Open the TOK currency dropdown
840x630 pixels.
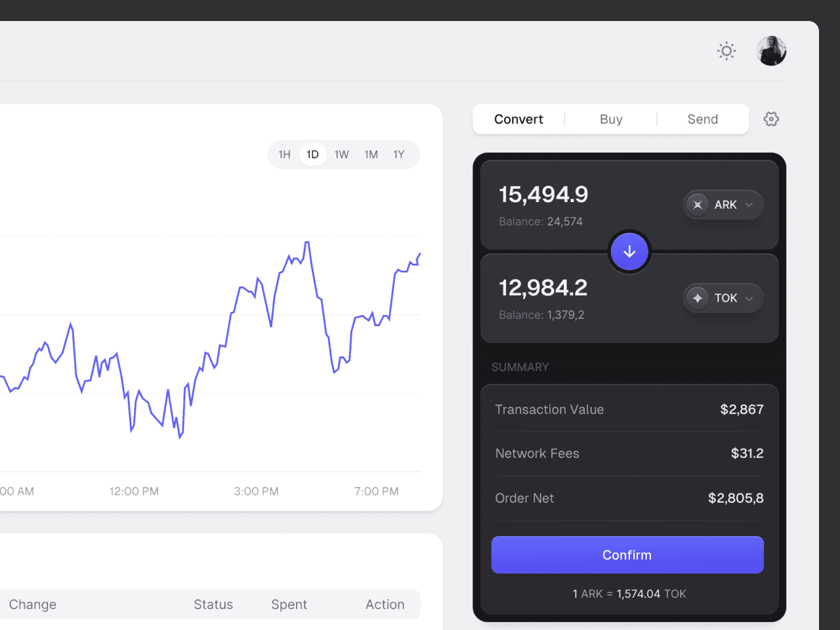723,298
